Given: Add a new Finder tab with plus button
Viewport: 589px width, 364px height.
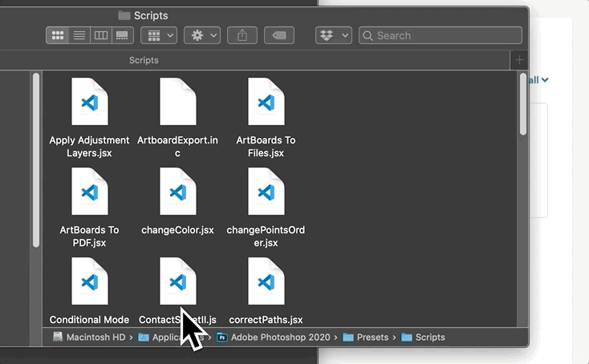Looking at the screenshot, I should point(519,60).
